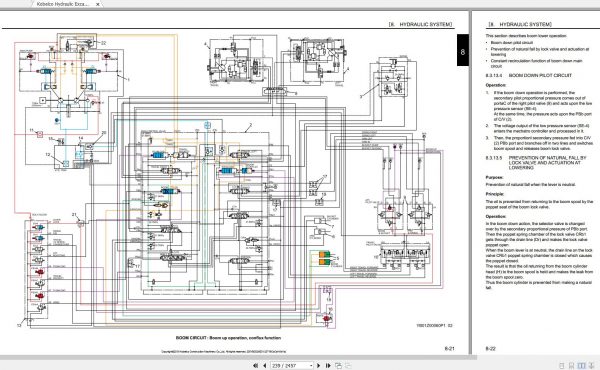Select single page view layout

[561, 366]
